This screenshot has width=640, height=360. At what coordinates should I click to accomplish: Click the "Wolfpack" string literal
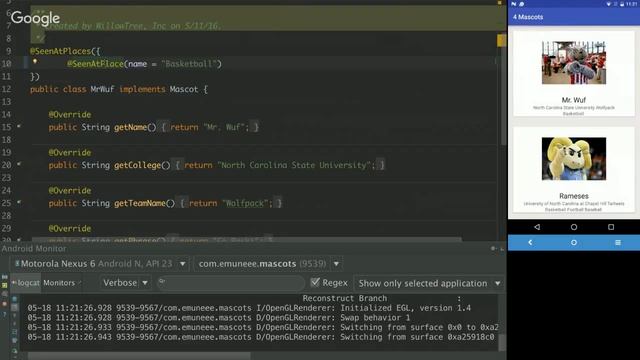click(245, 203)
